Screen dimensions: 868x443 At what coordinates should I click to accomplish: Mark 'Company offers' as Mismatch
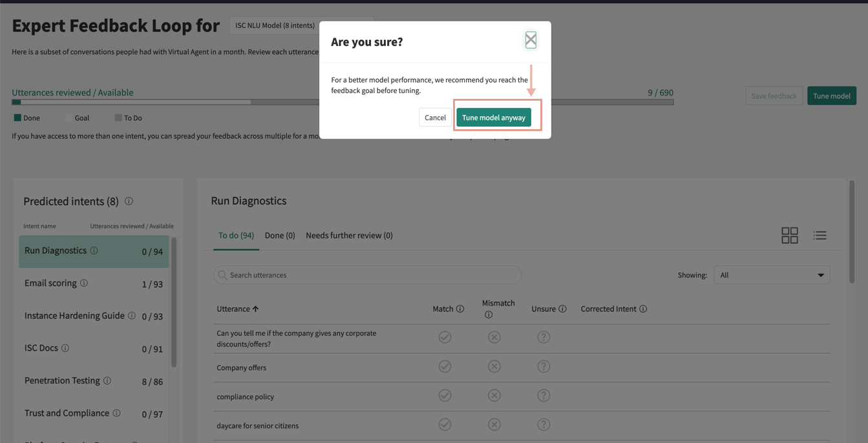(x=494, y=366)
